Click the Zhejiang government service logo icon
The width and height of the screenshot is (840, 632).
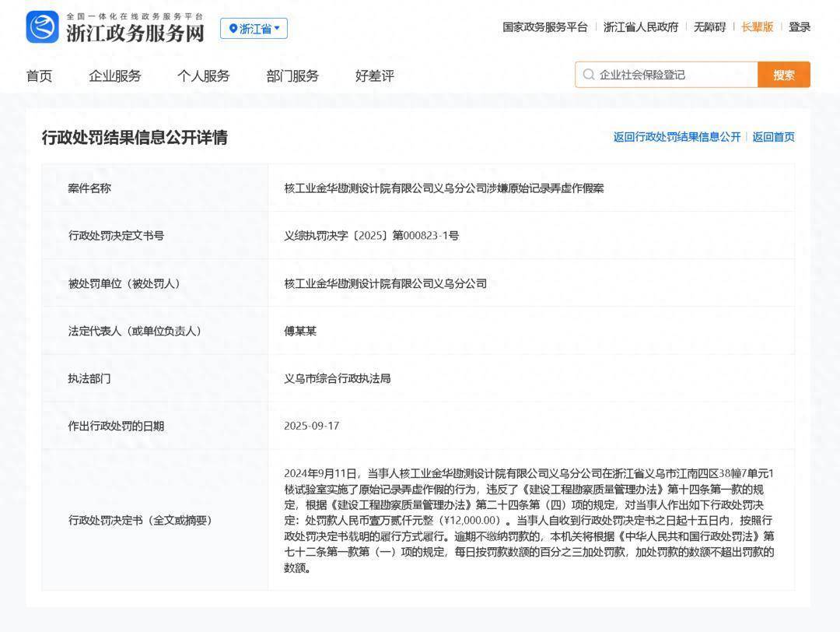(x=42, y=26)
